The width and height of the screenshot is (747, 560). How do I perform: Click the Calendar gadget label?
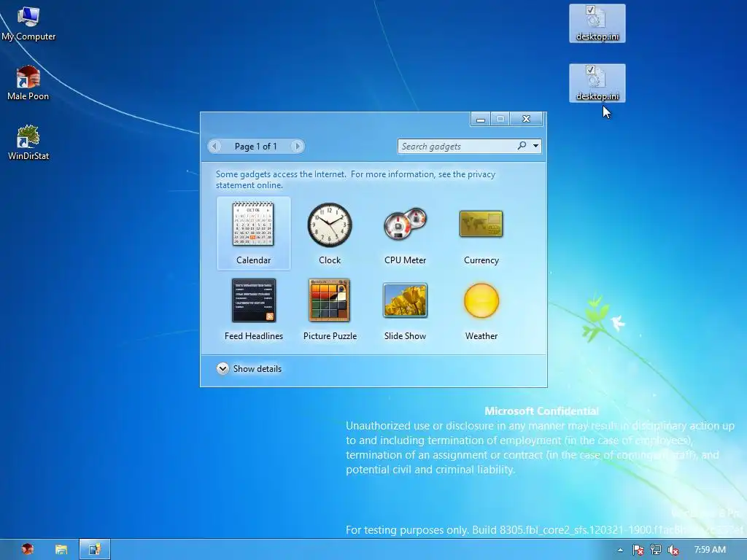[x=253, y=260]
